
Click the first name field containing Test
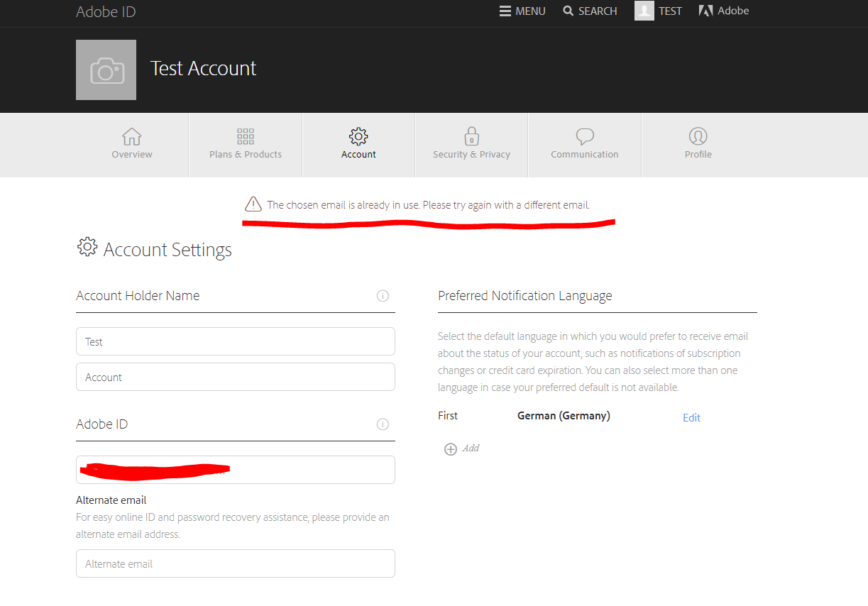point(235,341)
